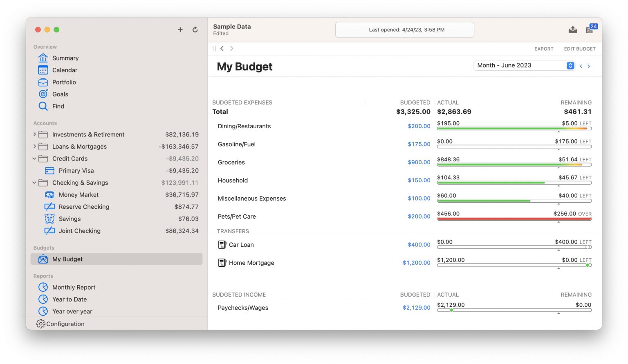Screen dimensions: 628x364
Task: Click the Pets/Pet Care progress bar
Action: point(514,219)
